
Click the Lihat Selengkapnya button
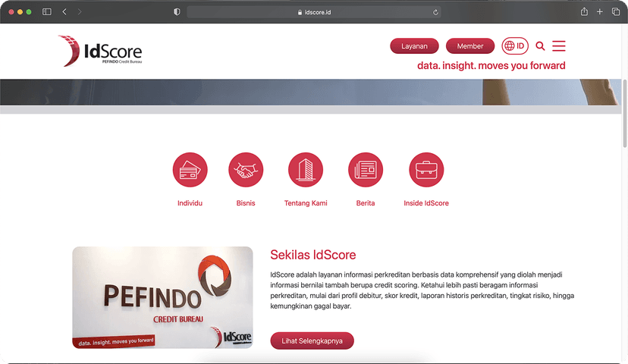(312, 340)
